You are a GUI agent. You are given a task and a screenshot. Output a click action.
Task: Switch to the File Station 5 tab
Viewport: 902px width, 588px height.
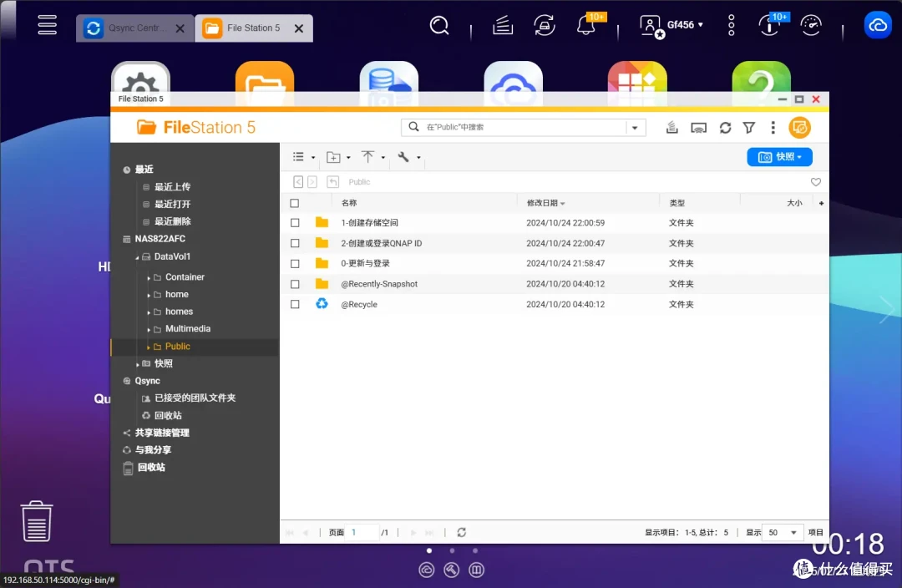[x=254, y=28]
